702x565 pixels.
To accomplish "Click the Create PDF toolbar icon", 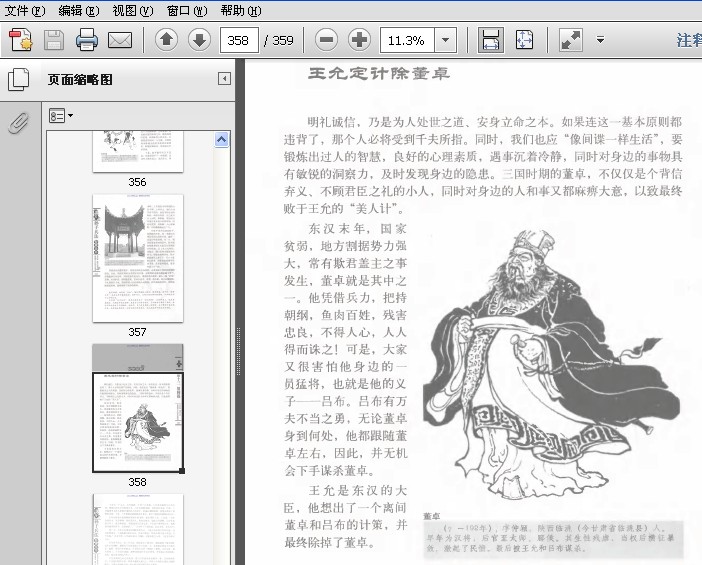I will (21, 40).
